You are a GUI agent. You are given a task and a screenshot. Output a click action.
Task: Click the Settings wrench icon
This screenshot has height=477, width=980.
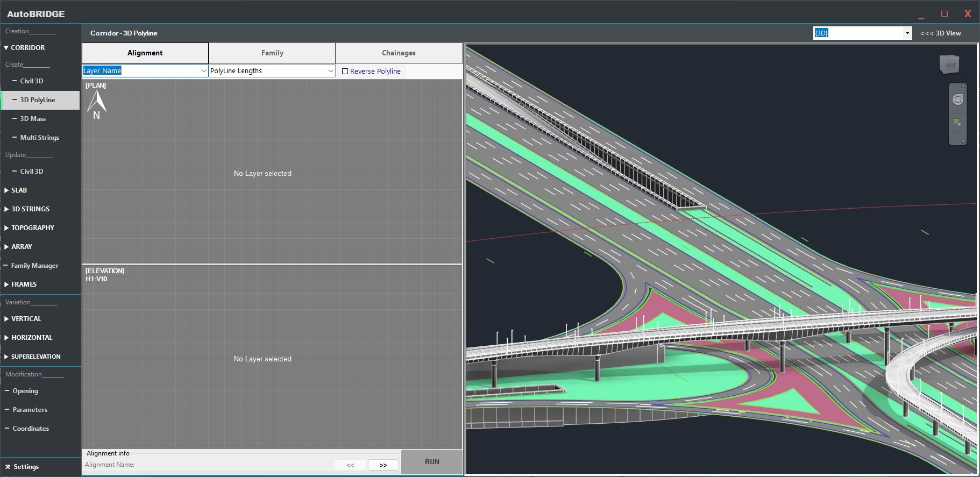click(8, 467)
